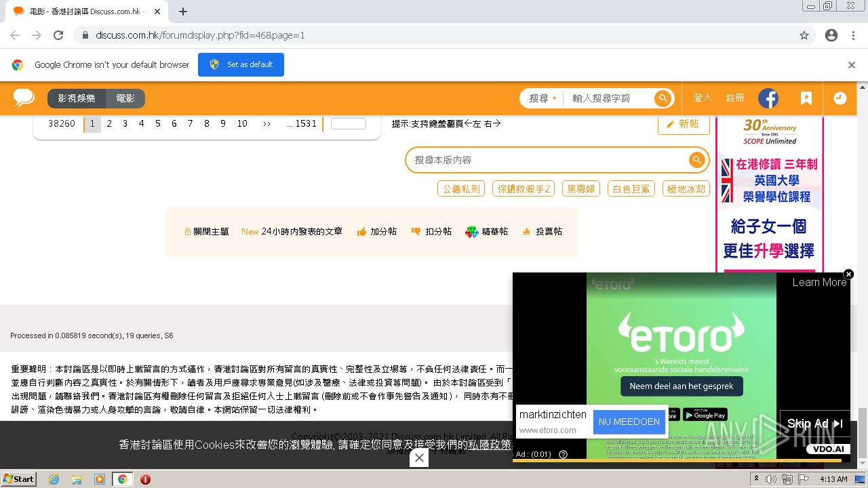This screenshot has width=868, height=488.
Task: Click 註冊 to register
Action: pos(735,98)
